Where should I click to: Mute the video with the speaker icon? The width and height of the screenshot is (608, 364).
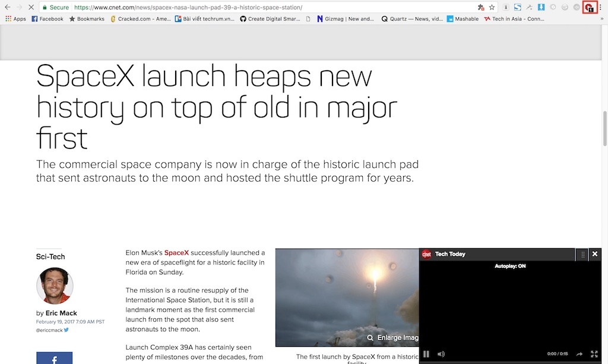pos(441,354)
